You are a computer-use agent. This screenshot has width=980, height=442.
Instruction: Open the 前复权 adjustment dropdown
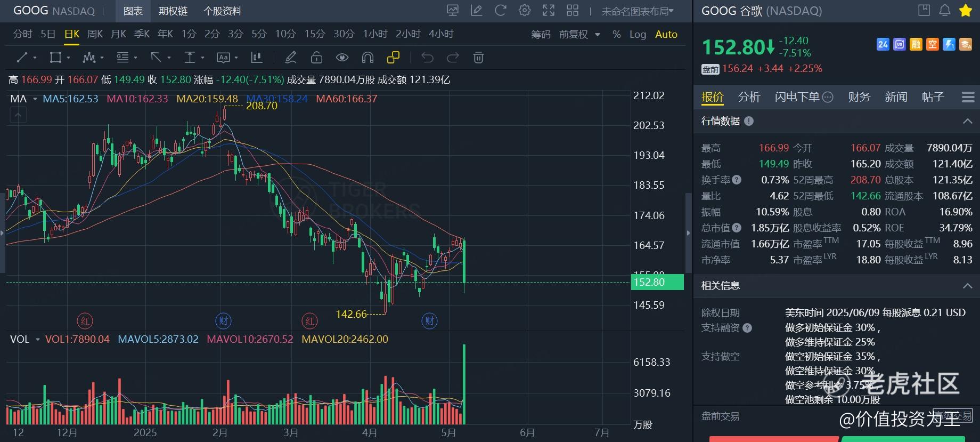[579, 34]
